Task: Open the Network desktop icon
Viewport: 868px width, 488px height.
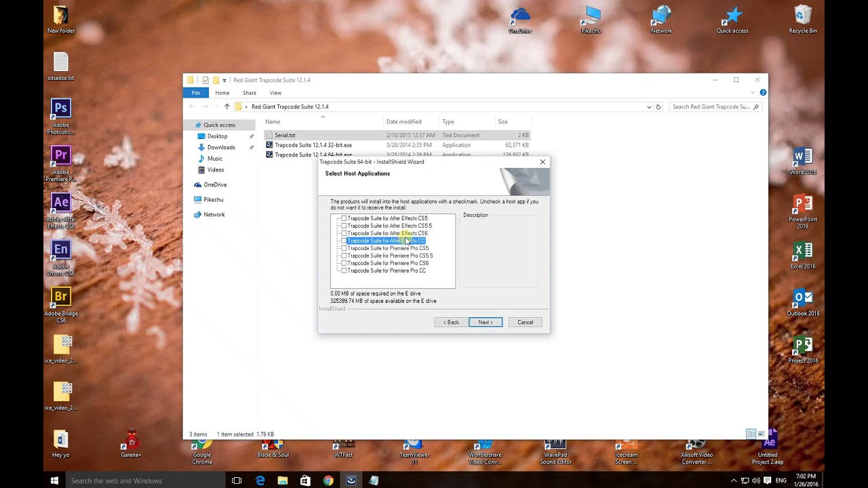Action: [662, 20]
